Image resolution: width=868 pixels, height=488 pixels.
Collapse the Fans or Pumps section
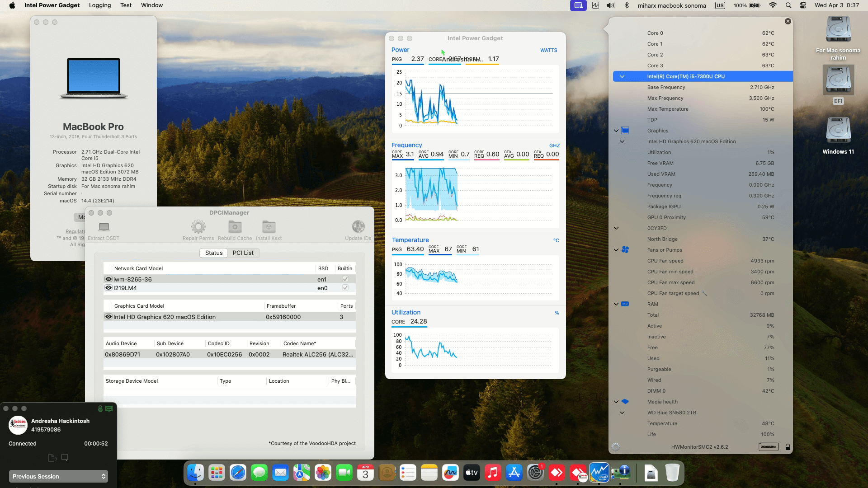[x=615, y=250]
